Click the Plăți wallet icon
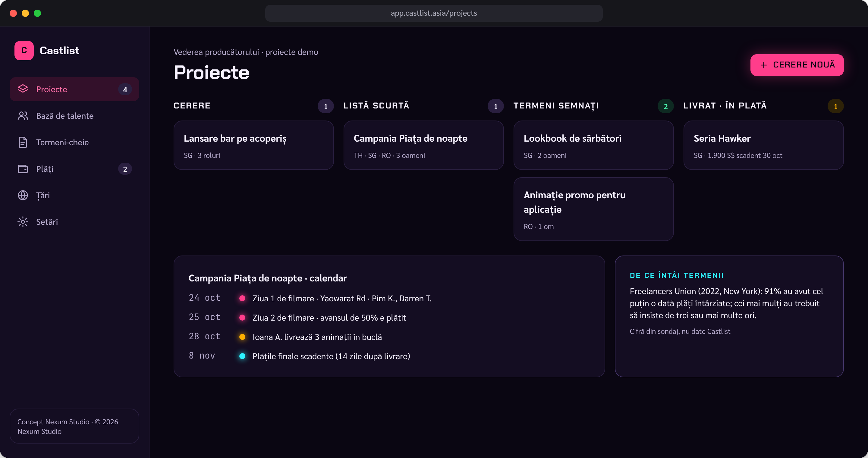868x458 pixels. coord(23,169)
